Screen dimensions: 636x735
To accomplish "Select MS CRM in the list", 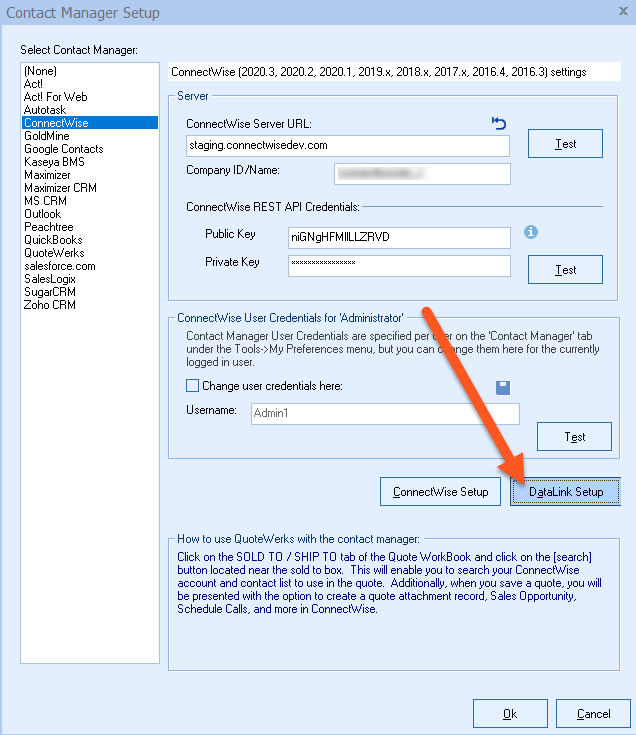I will (x=90, y=201).
